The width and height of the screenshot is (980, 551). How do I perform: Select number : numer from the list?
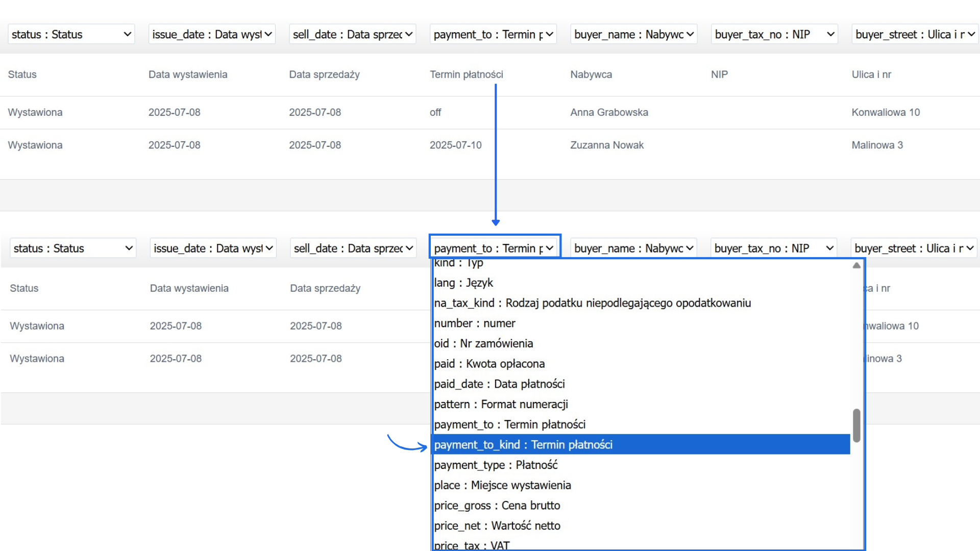(475, 323)
